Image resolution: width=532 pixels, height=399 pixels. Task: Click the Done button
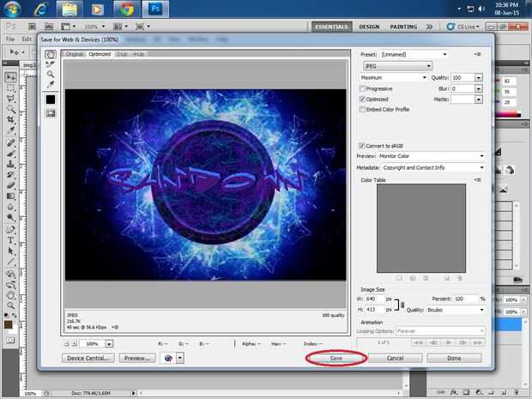pyautogui.click(x=454, y=359)
